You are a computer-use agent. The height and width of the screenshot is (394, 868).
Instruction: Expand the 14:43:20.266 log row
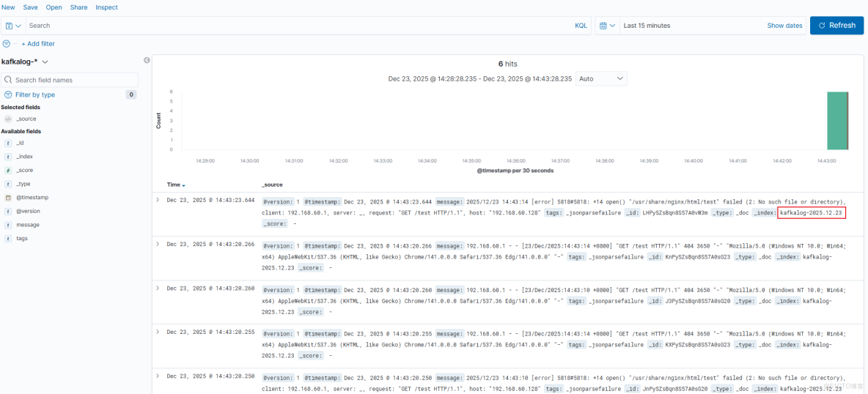click(158, 244)
